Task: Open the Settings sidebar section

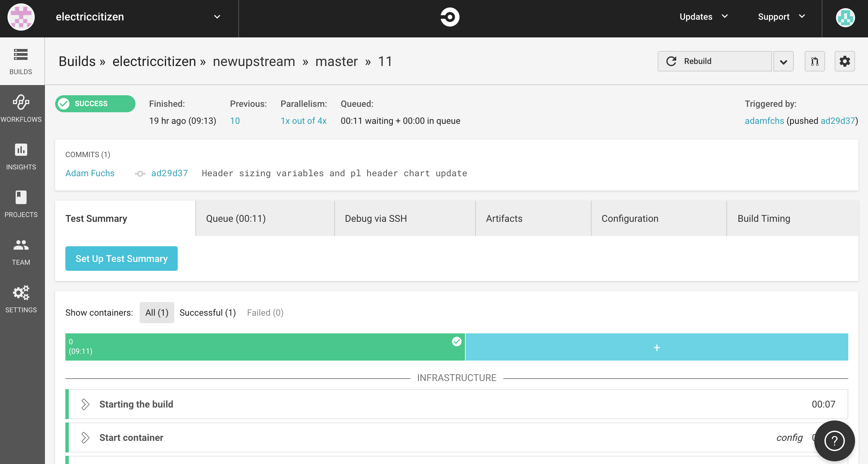Action: pyautogui.click(x=21, y=299)
